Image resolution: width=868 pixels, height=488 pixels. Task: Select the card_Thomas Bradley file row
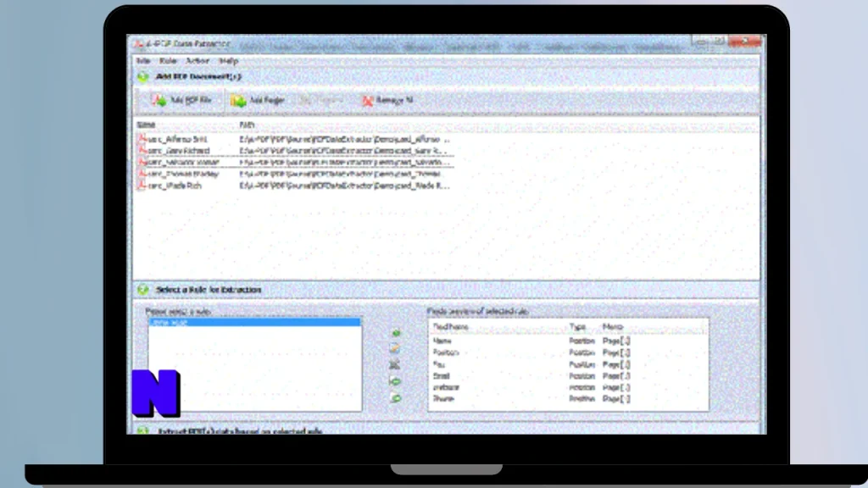pyautogui.click(x=295, y=174)
